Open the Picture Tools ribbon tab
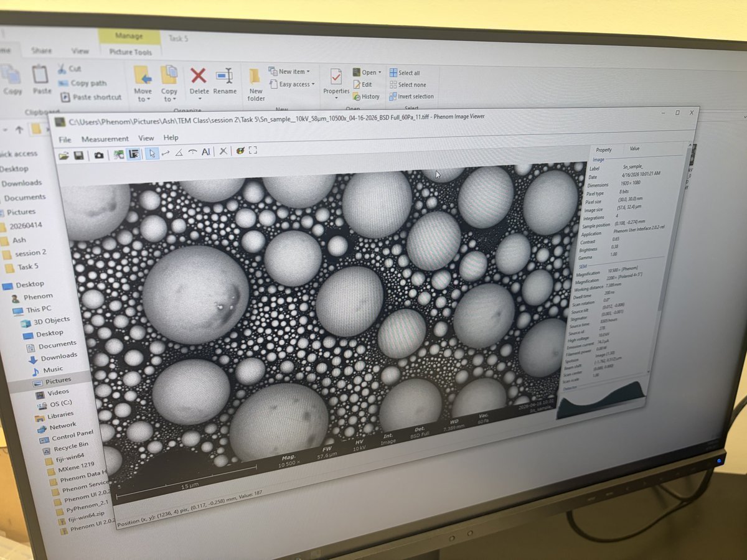747x560 pixels. pyautogui.click(x=130, y=52)
